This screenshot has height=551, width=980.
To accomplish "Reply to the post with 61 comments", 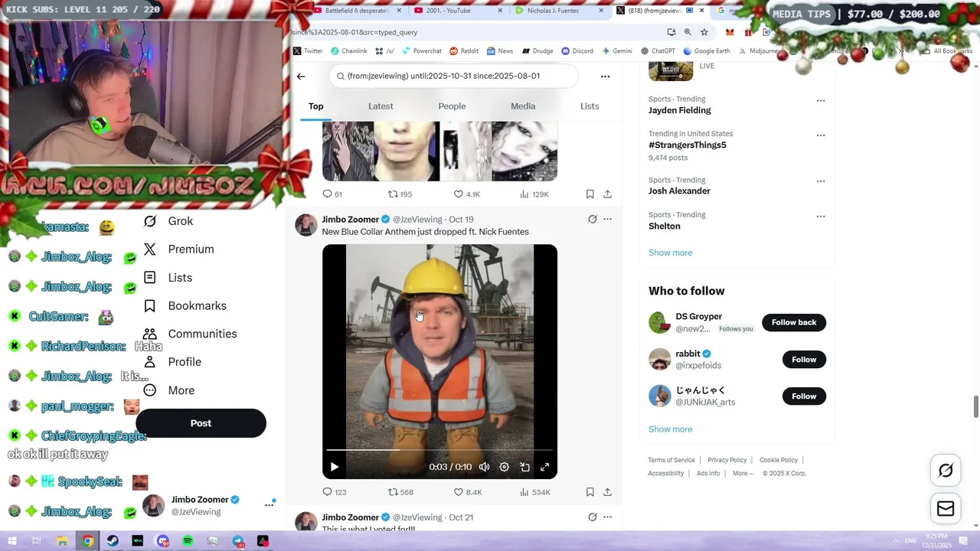I will coord(332,194).
